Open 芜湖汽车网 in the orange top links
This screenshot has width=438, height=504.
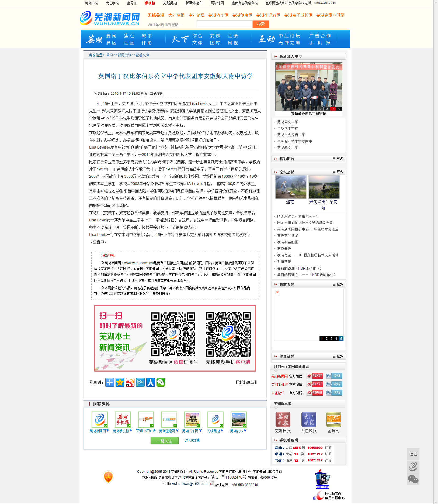[218, 15]
